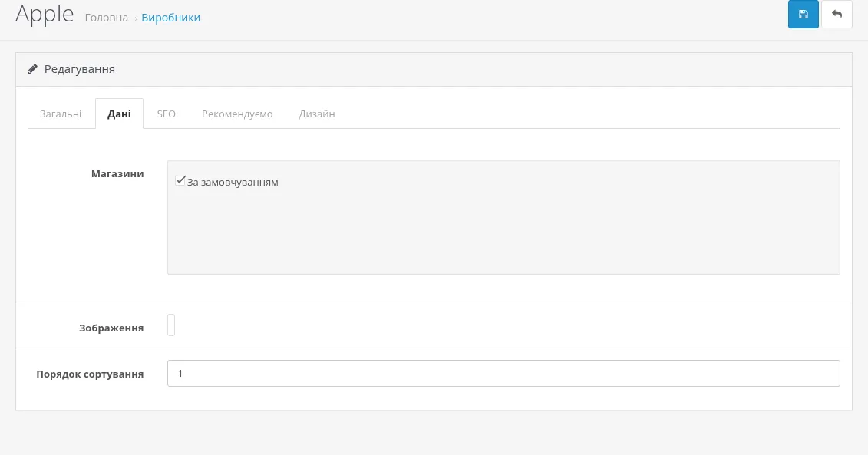The height and width of the screenshot is (455, 868).
Task: Click the 'Магазини' label text
Action: click(x=117, y=174)
